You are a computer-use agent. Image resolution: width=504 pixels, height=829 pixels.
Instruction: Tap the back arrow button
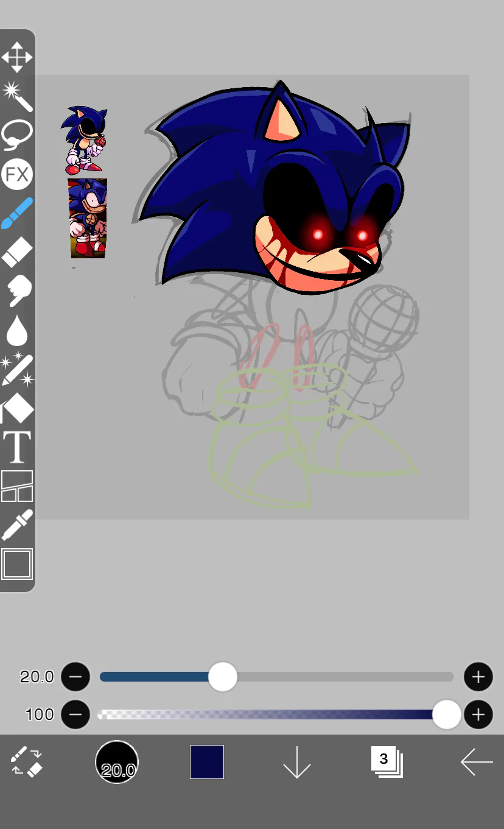click(x=476, y=761)
